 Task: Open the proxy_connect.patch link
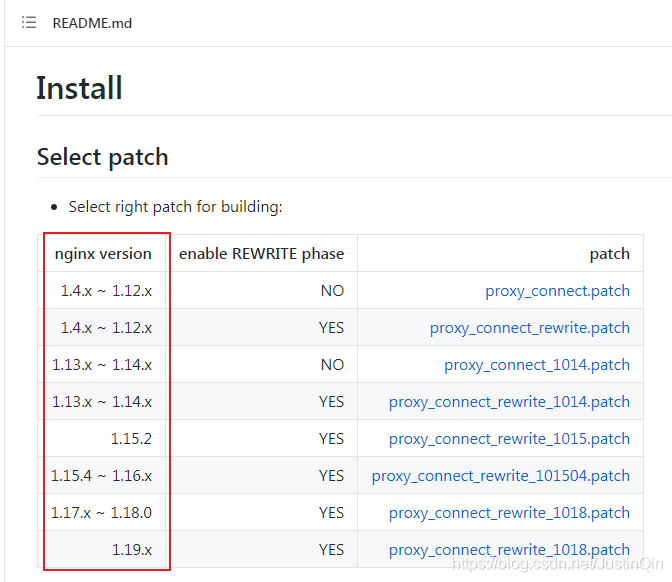[557, 291]
